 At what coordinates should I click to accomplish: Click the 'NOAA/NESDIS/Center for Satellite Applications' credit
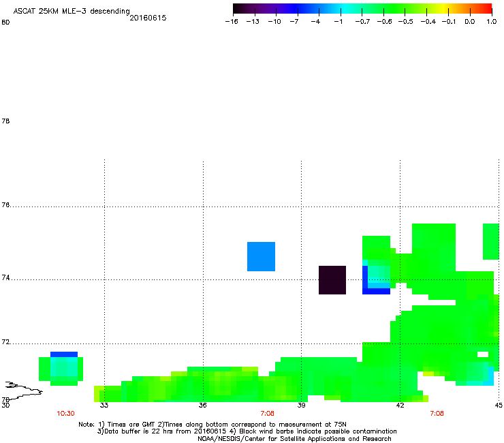(x=294, y=439)
